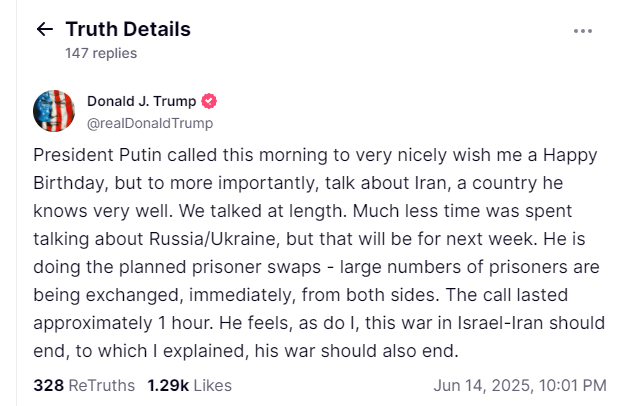Visit the @realDonaldTrump handle link
This screenshot has width=620, height=406.
coord(150,123)
